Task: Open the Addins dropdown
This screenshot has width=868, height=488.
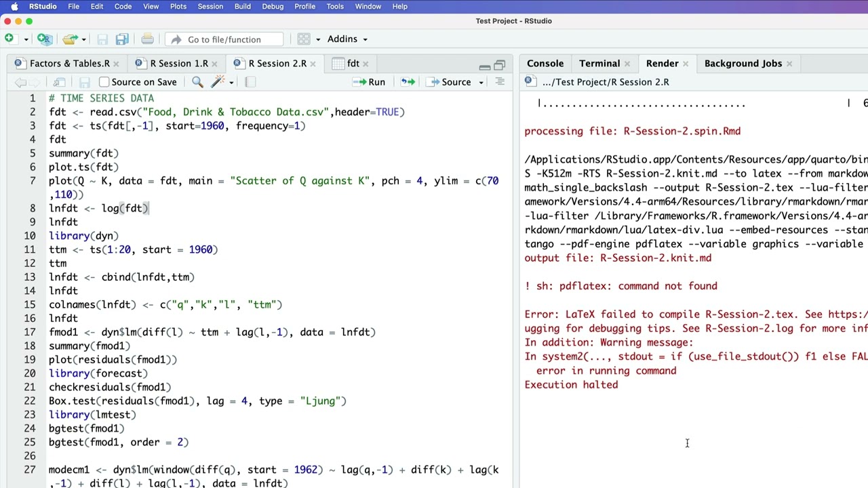Action: (x=347, y=39)
